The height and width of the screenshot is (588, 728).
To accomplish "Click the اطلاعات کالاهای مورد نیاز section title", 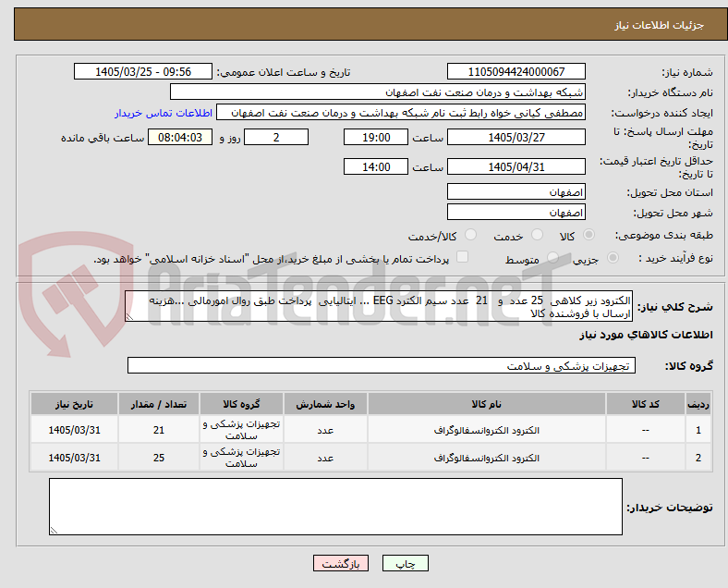I will tap(646, 335).
